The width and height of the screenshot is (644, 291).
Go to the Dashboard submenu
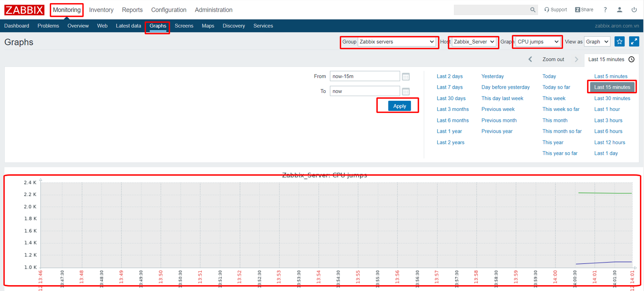pos(17,26)
